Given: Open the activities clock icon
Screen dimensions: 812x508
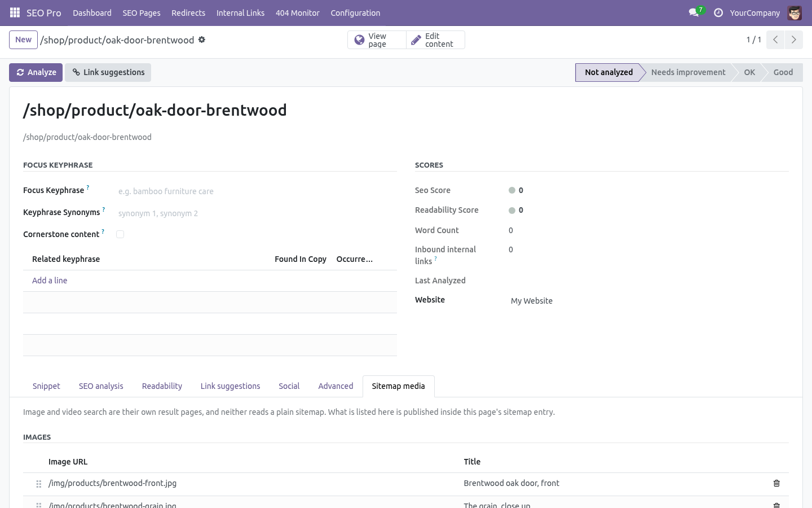Looking at the screenshot, I should (x=718, y=12).
